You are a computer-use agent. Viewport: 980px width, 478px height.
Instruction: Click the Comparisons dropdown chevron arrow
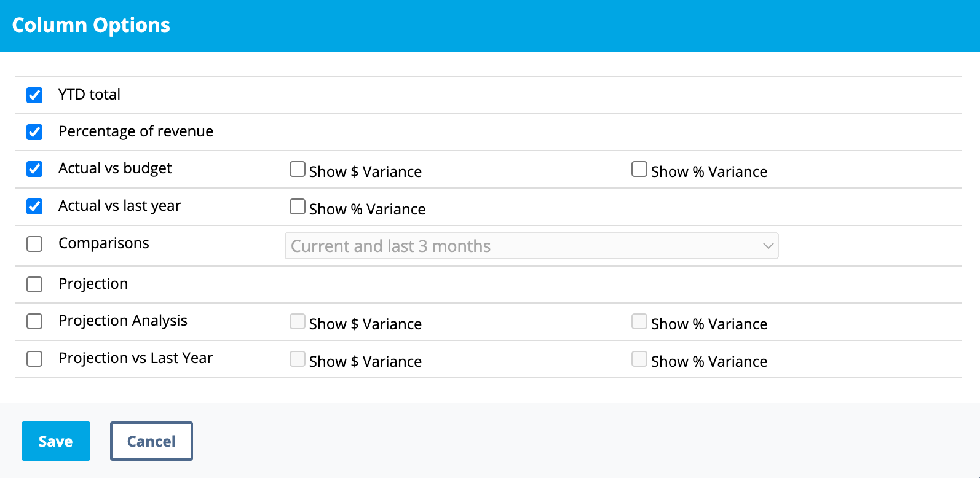click(x=768, y=246)
